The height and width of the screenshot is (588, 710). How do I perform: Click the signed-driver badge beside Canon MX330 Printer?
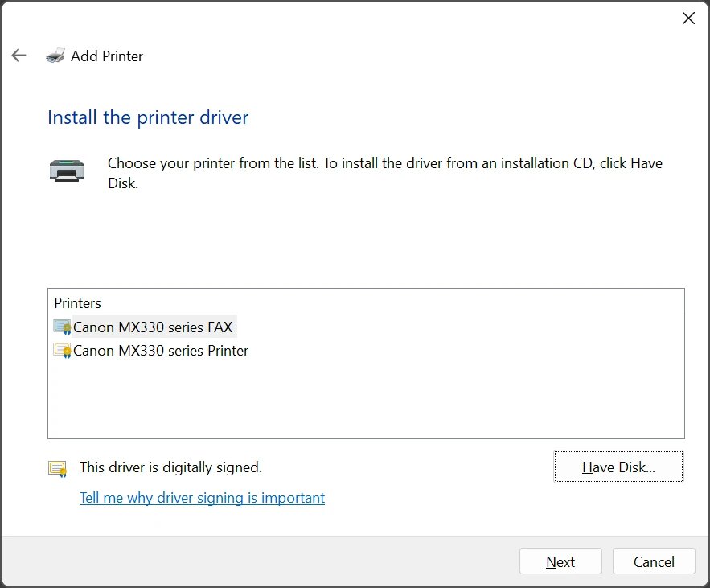[63, 350]
